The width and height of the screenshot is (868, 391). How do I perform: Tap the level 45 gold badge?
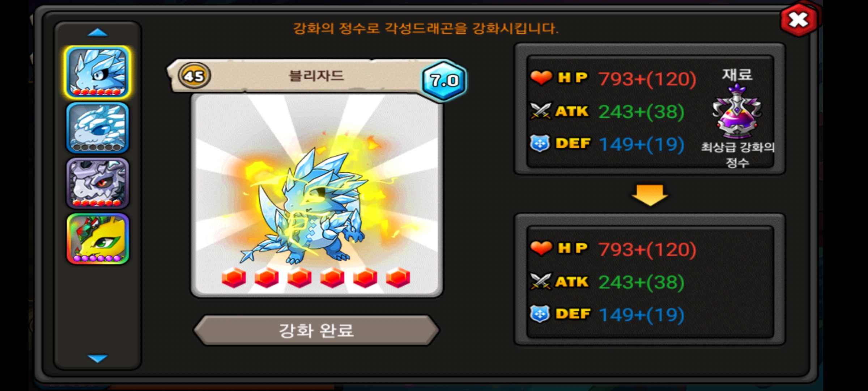[194, 76]
